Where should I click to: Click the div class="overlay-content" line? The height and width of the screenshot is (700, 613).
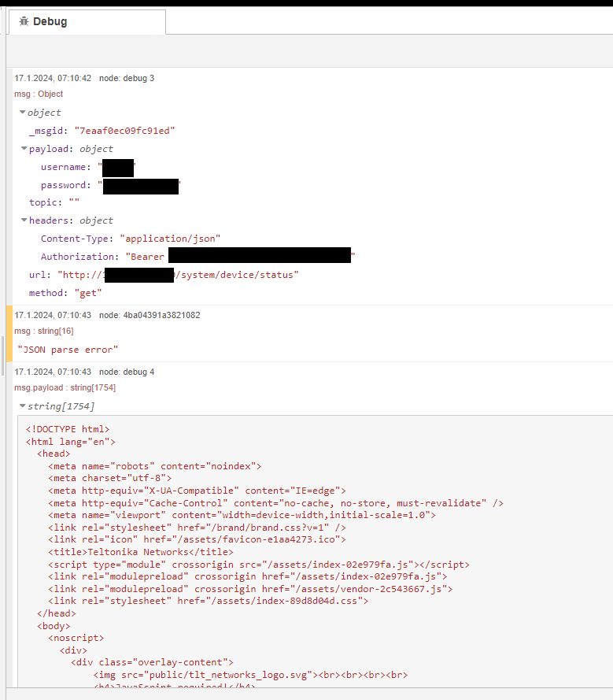152,662
